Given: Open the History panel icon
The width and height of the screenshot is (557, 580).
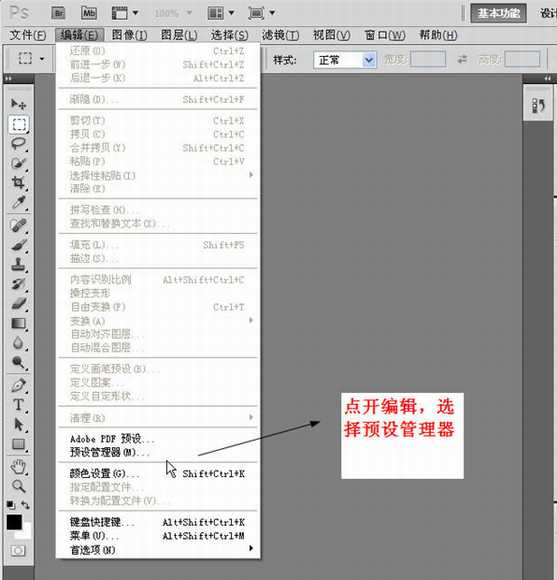Looking at the screenshot, I should (538, 105).
